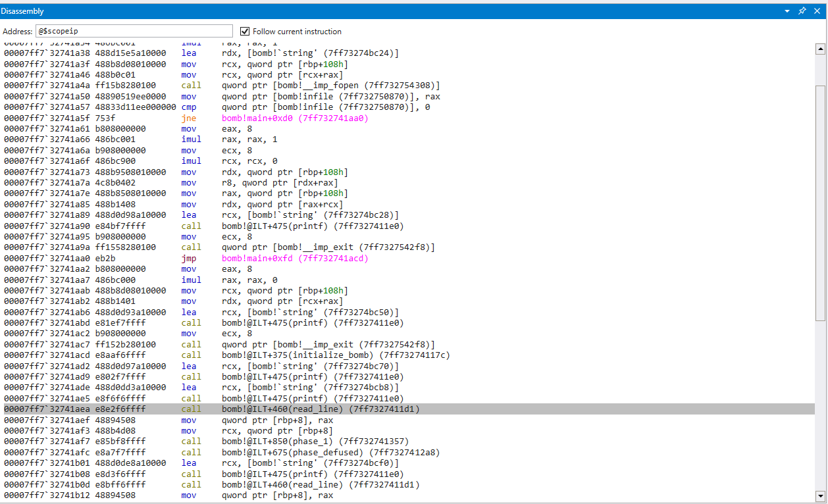Open the Disassembly window options dropdown arrow

787,11
